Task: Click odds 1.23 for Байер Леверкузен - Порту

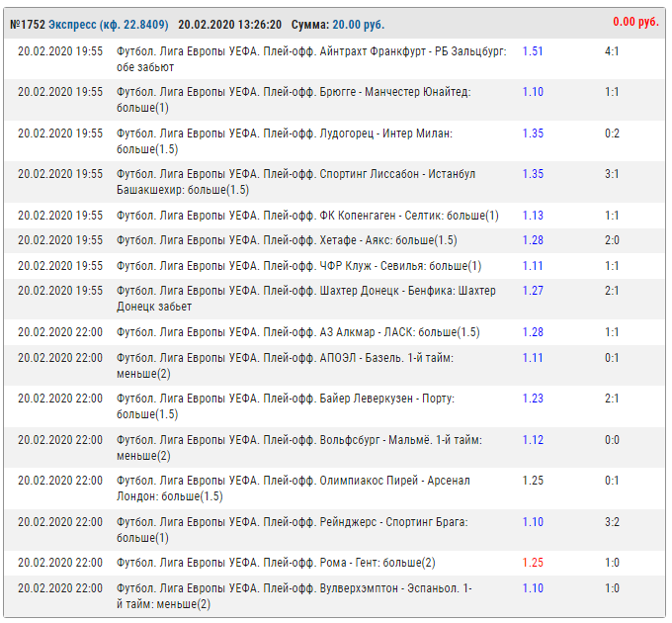Action: pyautogui.click(x=533, y=399)
